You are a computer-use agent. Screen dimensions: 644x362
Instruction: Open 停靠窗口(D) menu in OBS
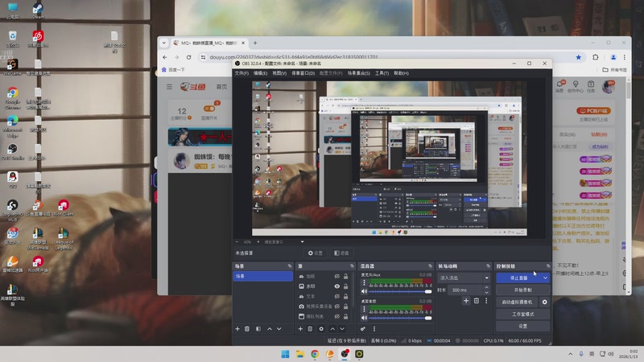(x=303, y=73)
